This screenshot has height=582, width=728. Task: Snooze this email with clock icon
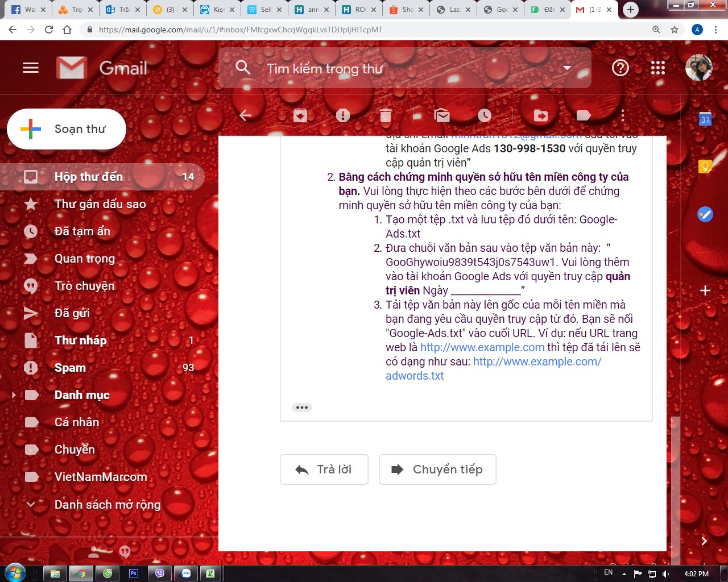point(485,116)
